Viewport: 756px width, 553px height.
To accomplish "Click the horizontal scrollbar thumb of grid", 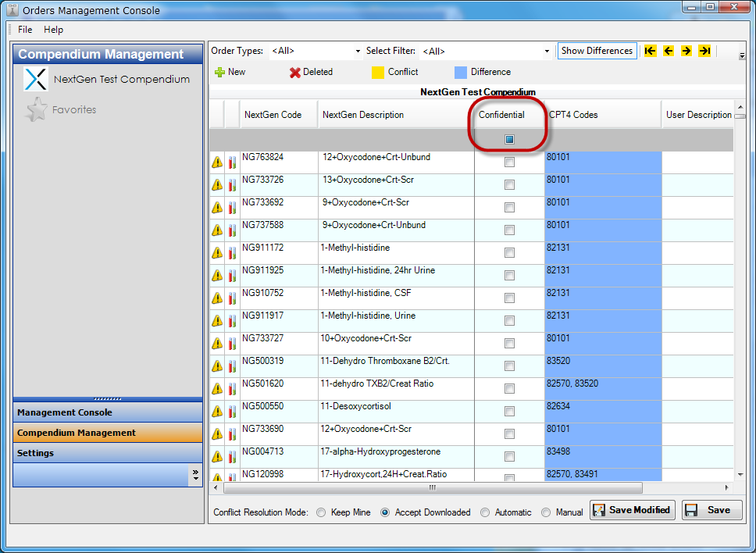I will coord(433,488).
